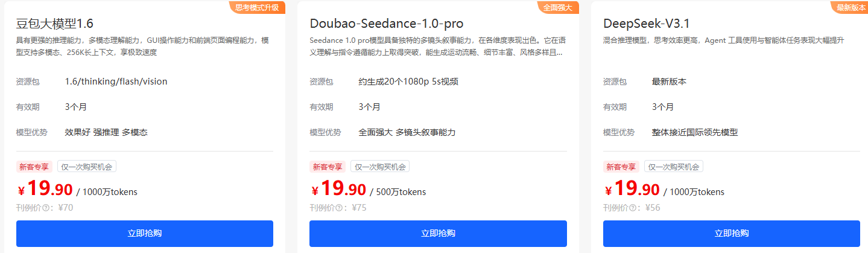Viewport: 868px width, 253px height.
Task: Click 仅一次购买机会 tag on DeepSeek card
Action: 674,167
